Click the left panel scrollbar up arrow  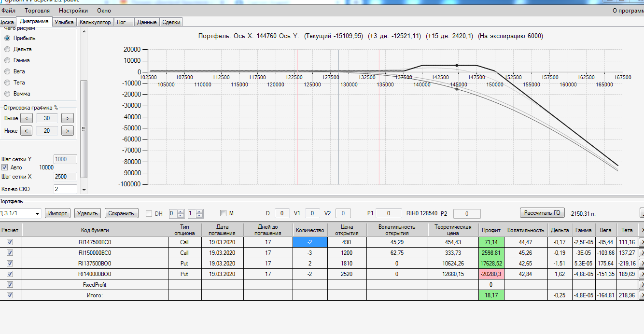tap(84, 32)
